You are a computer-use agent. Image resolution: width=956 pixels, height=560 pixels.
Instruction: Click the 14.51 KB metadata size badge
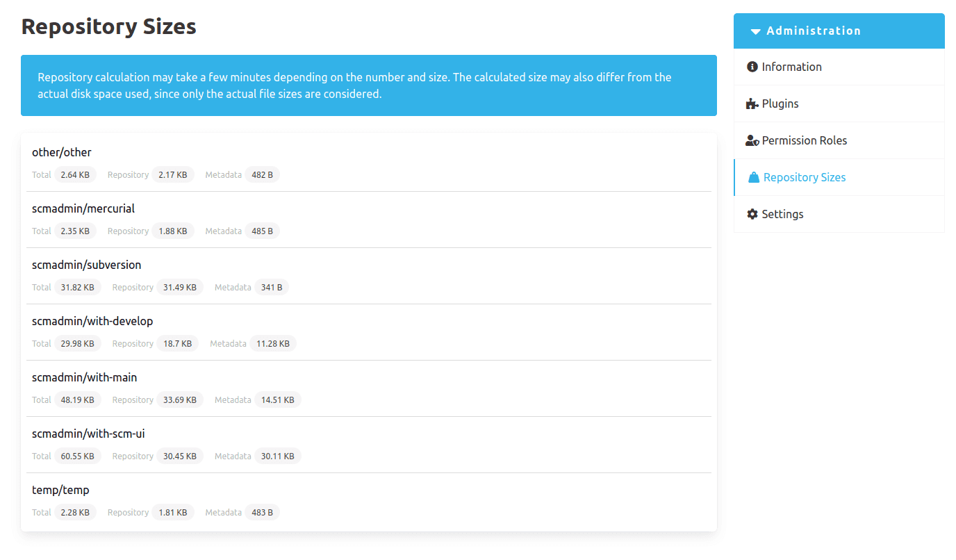(x=278, y=400)
